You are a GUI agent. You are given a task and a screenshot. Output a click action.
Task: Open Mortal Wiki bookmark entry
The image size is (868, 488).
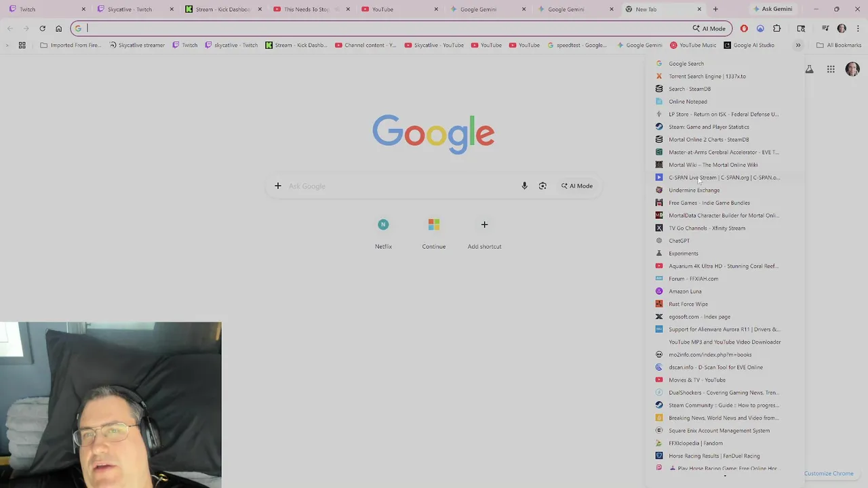pyautogui.click(x=724, y=165)
